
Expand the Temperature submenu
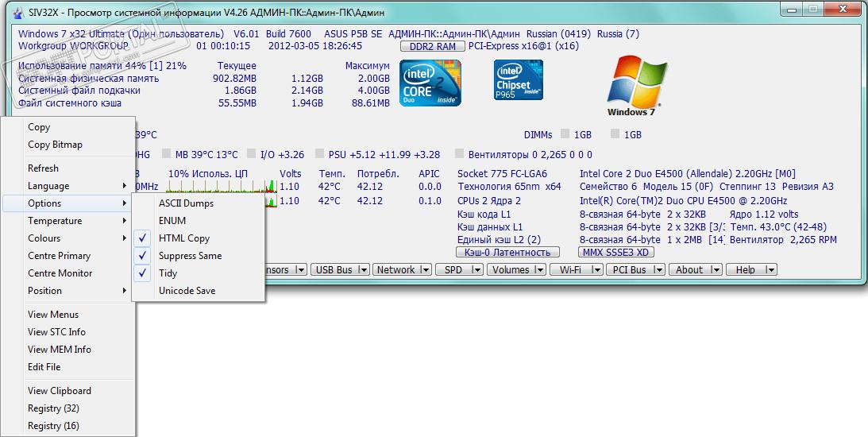coord(68,221)
